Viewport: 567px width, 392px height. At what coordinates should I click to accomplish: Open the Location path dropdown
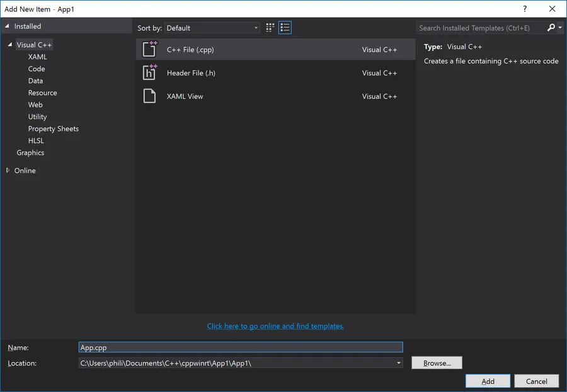click(399, 362)
